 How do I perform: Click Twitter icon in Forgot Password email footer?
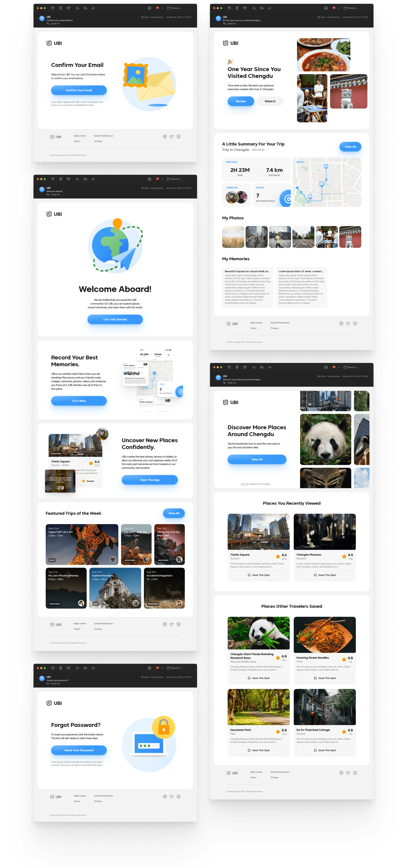click(x=172, y=797)
